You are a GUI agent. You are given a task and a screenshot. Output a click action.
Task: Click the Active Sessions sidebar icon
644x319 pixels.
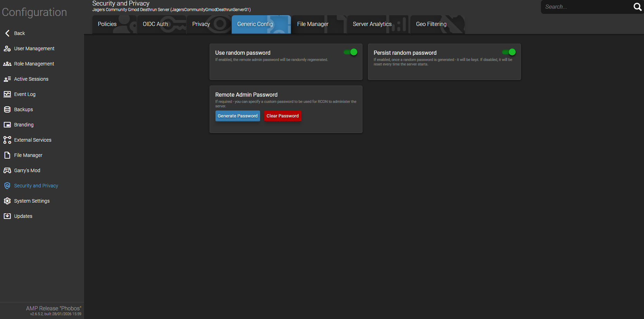(x=7, y=79)
